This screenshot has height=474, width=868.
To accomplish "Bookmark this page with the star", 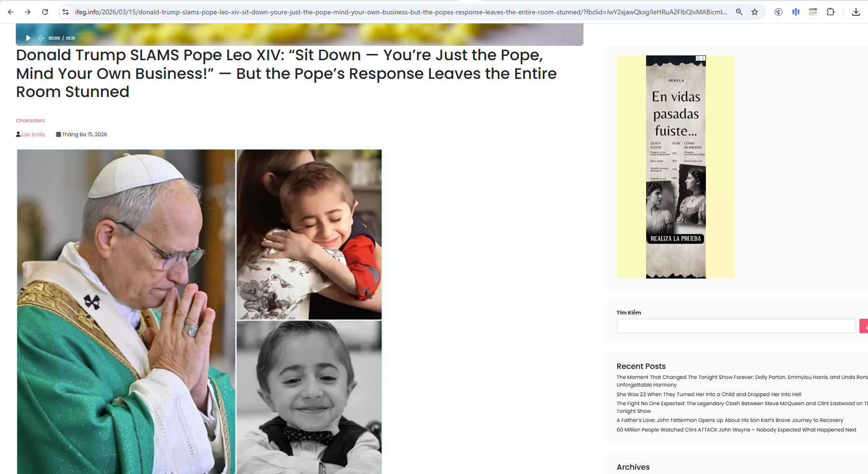I will 755,12.
